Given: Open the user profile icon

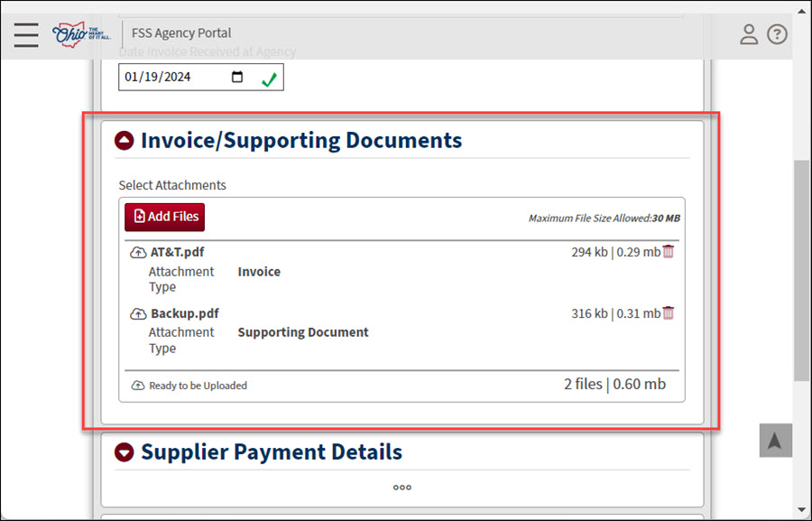Looking at the screenshot, I should click(x=749, y=34).
